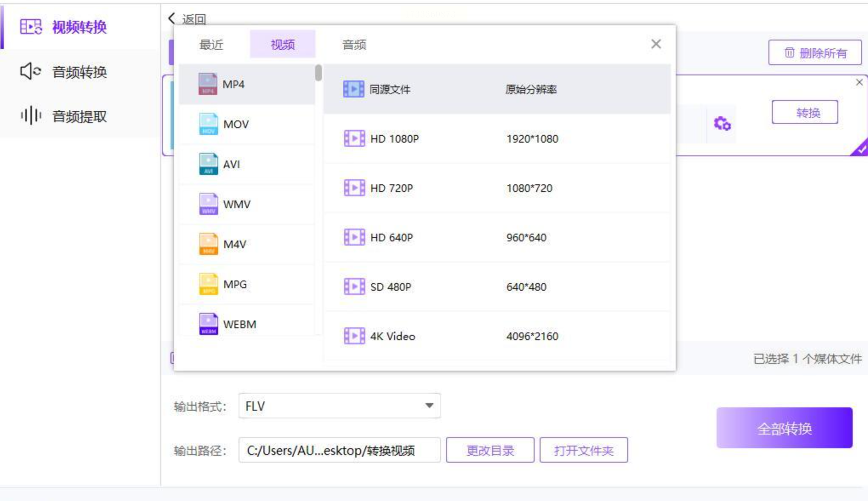Expand the FLV output format dropdown

pos(339,406)
